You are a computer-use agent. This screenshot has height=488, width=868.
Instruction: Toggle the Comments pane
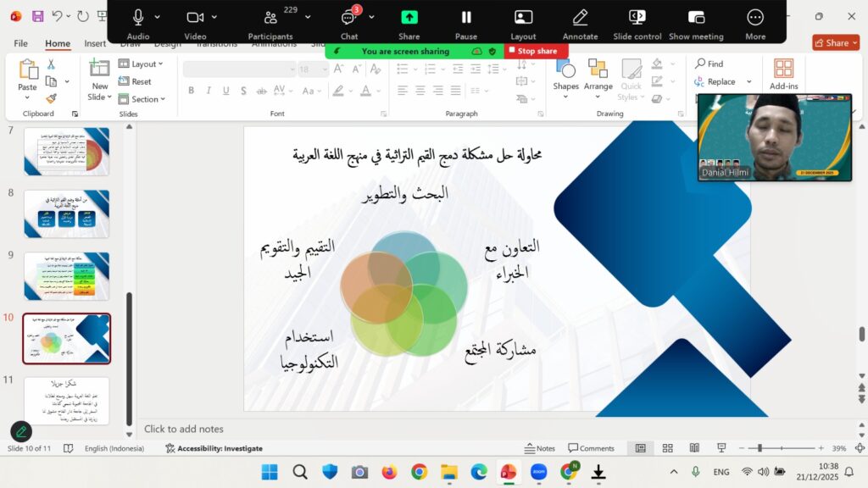click(x=591, y=448)
